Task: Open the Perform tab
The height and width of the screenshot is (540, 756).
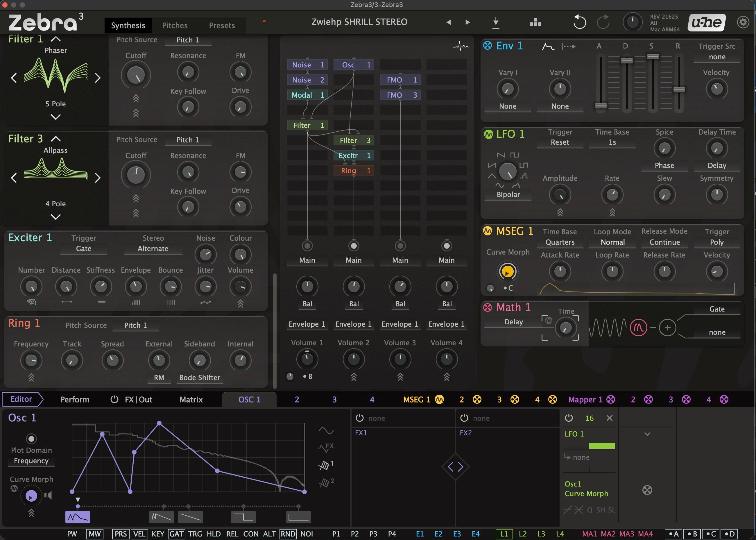Action: click(x=75, y=400)
